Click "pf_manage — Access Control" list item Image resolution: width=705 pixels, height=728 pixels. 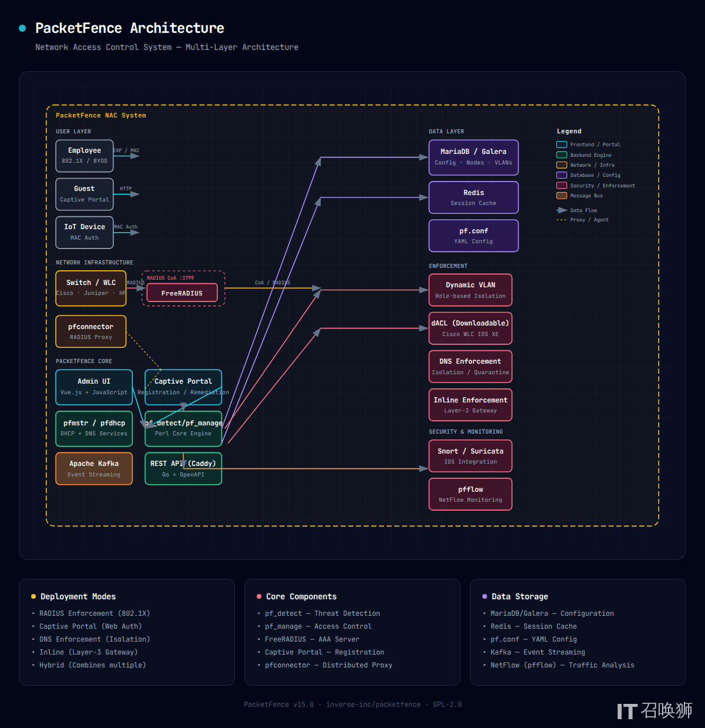pos(318,626)
